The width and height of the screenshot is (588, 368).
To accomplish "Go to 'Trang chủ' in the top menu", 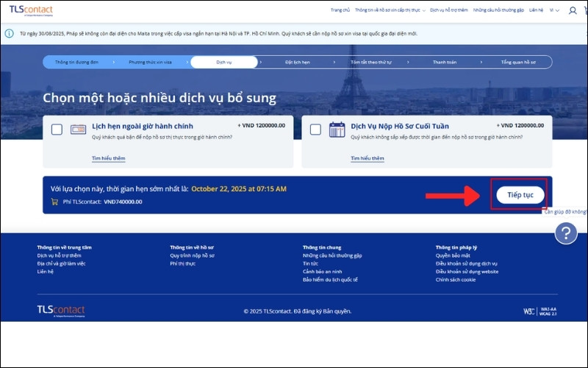I will 340,10.
